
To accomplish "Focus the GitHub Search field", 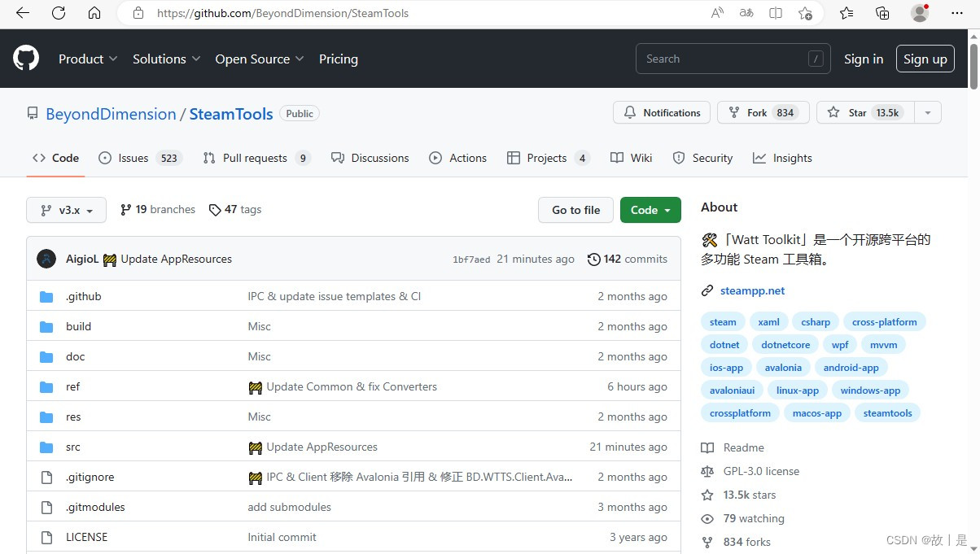I will click(x=733, y=59).
